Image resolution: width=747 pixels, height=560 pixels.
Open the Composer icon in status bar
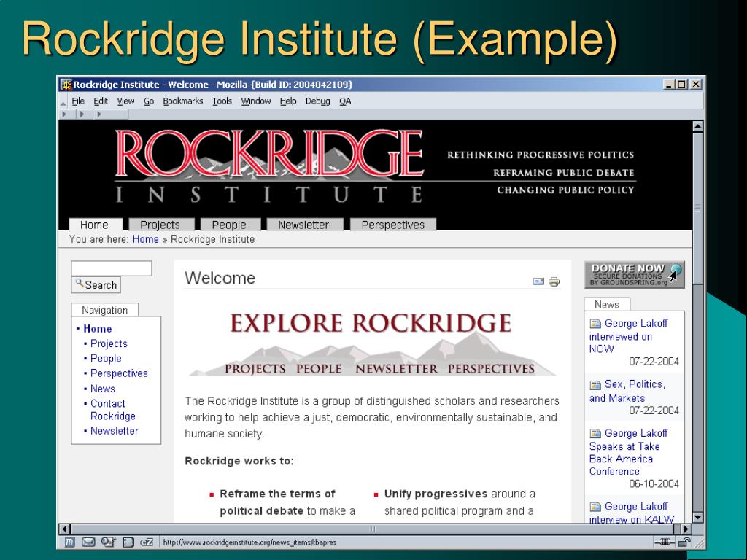tap(109, 542)
